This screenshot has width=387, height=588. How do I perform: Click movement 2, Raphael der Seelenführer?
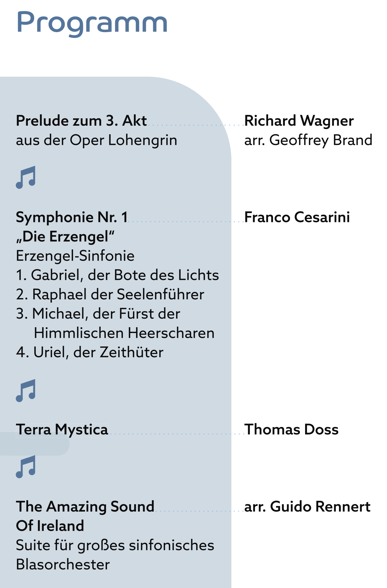[110, 294]
